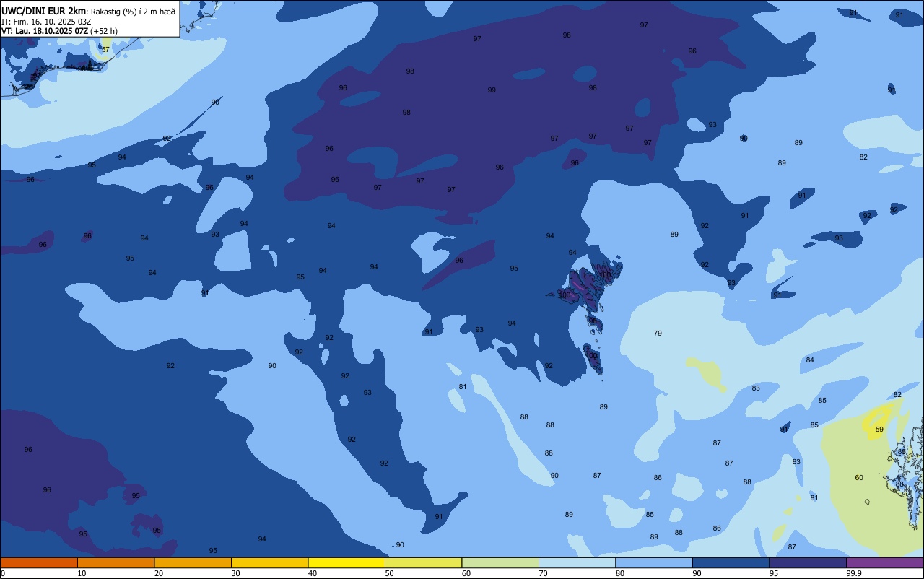
Task: Select the 'IT: Fim. 16. 10. 2025 03Z' line
Action: click(x=46, y=22)
